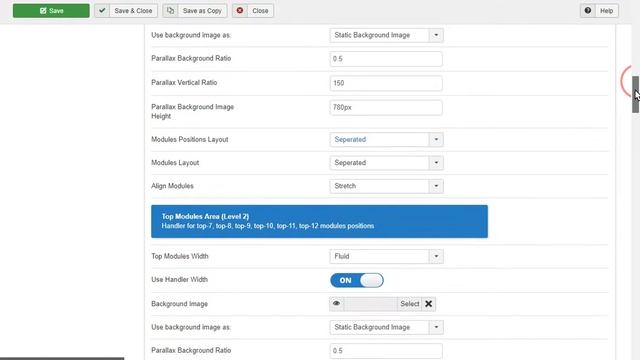Open the Align Modules dropdown

[386, 186]
